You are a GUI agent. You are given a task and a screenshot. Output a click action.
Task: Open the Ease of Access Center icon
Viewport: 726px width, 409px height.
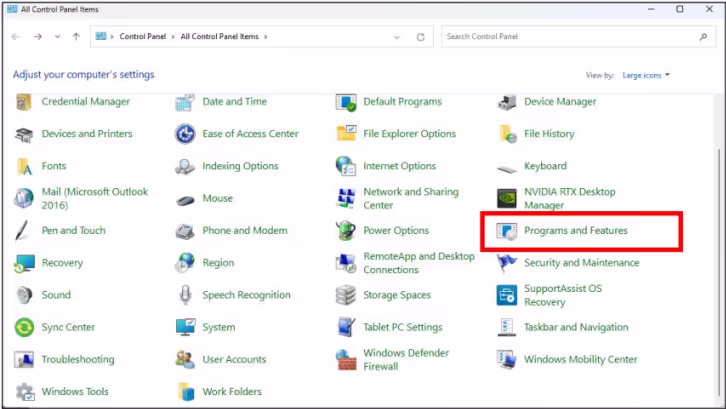point(185,134)
